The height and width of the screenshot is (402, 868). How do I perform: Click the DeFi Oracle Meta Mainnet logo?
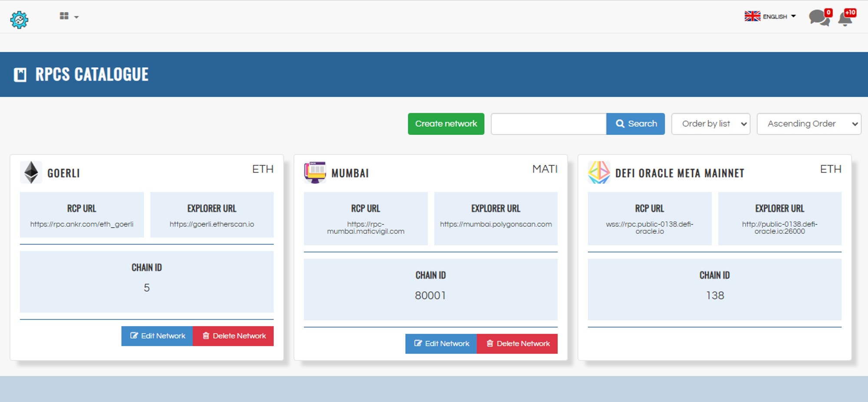tap(599, 173)
